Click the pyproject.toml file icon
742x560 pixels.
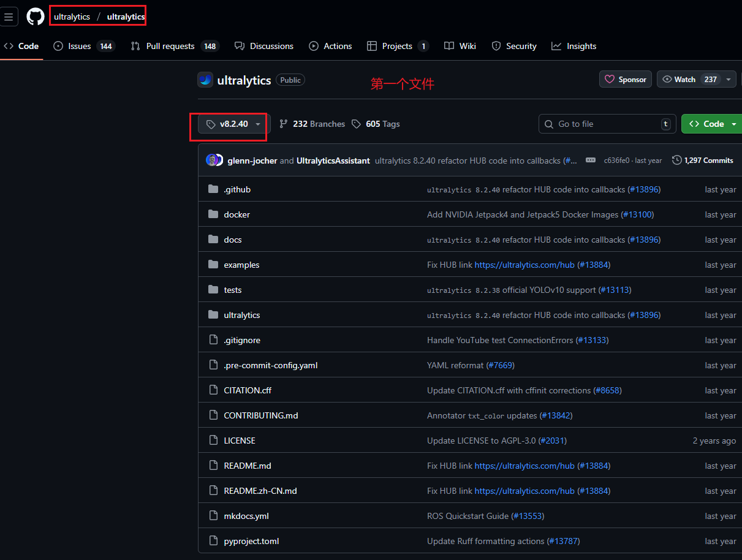coord(213,541)
